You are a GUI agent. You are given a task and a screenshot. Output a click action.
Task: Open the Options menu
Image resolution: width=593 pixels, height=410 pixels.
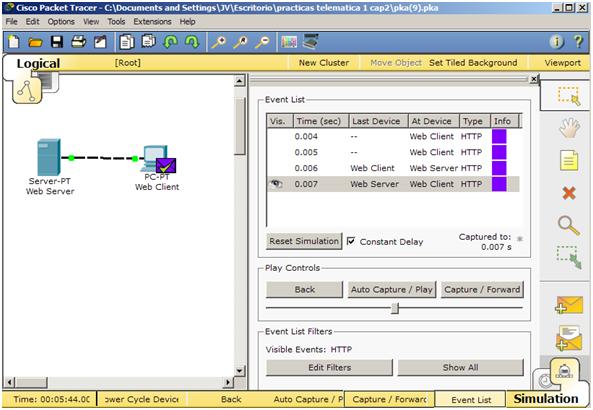coord(61,22)
